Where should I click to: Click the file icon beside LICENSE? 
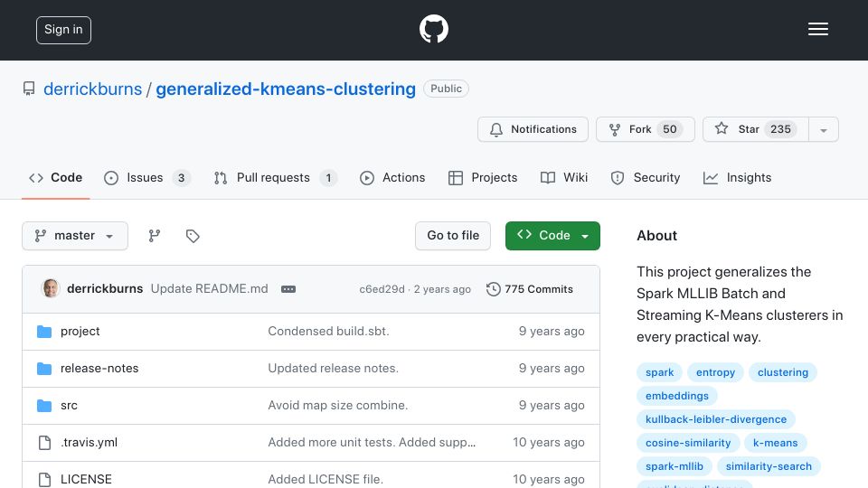[45, 479]
